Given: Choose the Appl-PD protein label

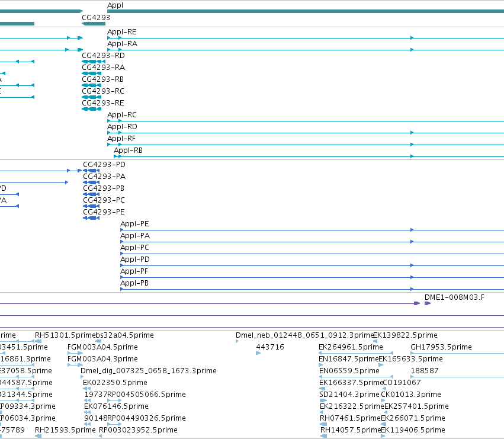Looking at the screenshot, I should pos(135,259).
